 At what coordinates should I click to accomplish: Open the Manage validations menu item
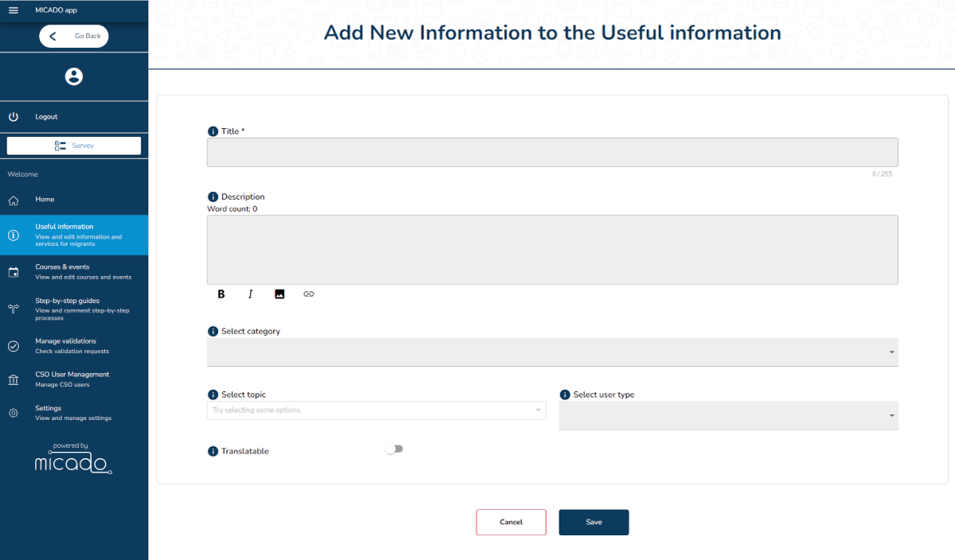point(74,346)
